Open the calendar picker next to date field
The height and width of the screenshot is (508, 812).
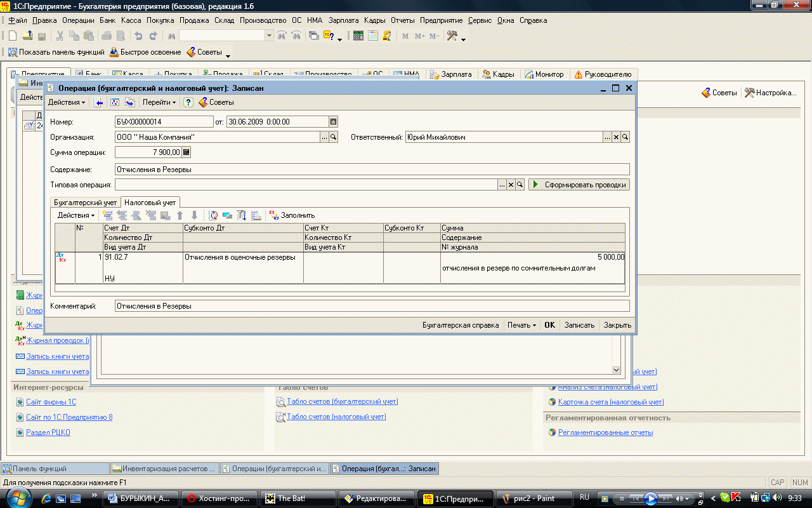[334, 121]
